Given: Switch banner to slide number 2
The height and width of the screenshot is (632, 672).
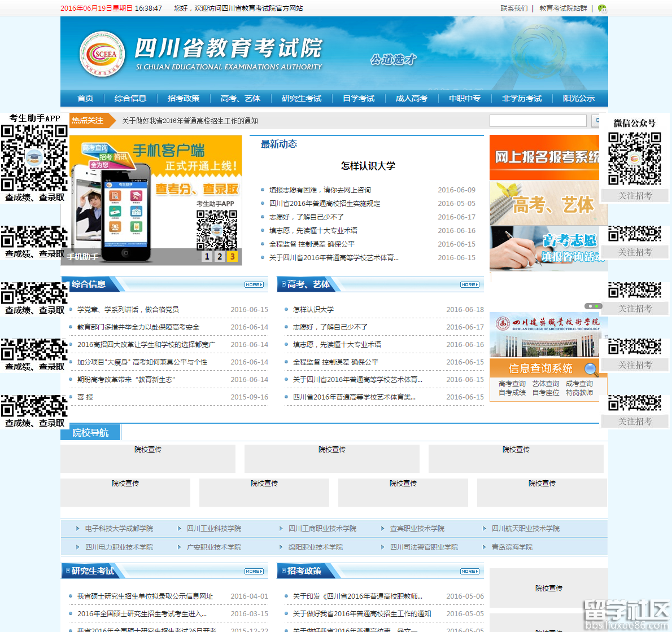Looking at the screenshot, I should pyautogui.click(x=220, y=257).
